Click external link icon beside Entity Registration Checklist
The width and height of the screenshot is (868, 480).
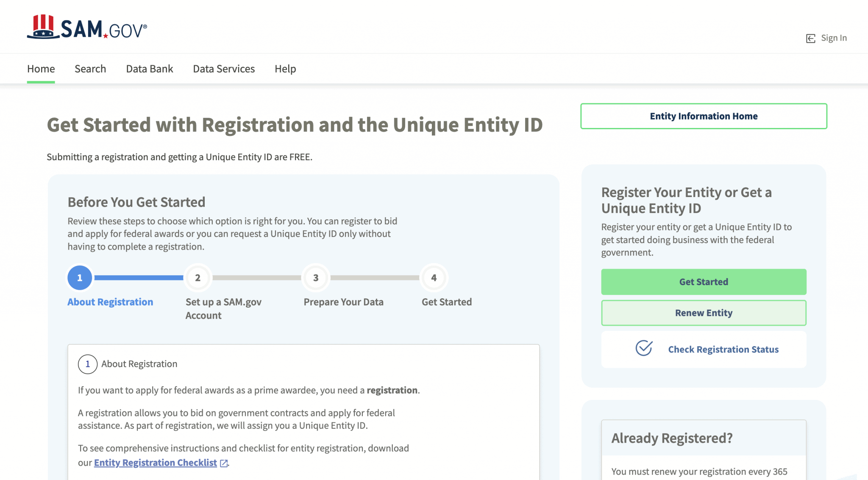(x=224, y=463)
